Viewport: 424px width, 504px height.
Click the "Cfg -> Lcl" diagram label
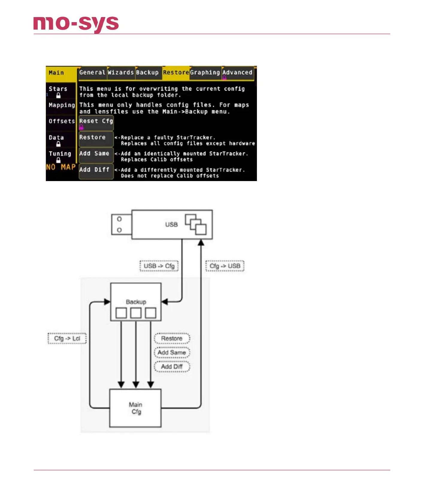pyautogui.click(x=67, y=338)
